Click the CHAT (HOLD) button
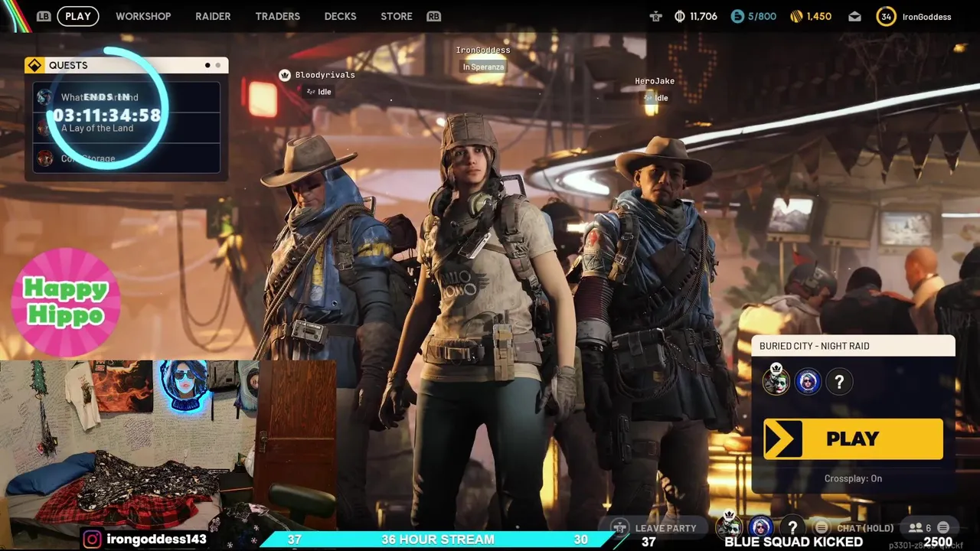 [x=854, y=528]
